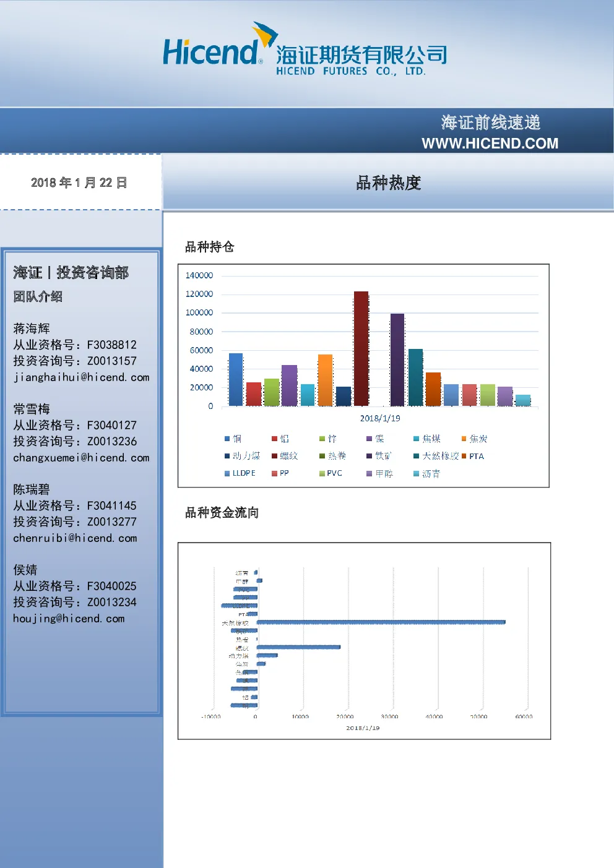Viewport: 614px width, 868px height.
Task: Click the 沥青 legend label
Action: [x=431, y=473]
